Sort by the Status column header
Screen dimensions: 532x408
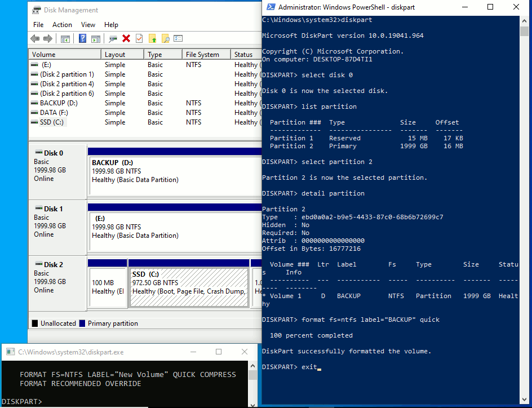[247, 54]
